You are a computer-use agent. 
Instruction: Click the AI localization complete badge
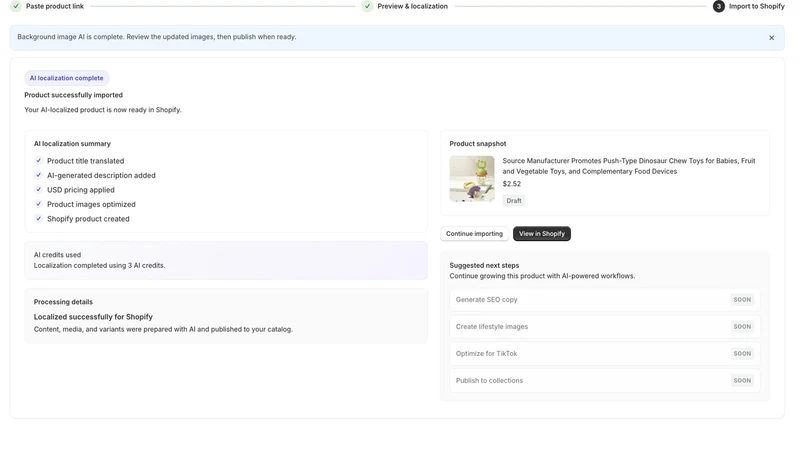coord(66,78)
